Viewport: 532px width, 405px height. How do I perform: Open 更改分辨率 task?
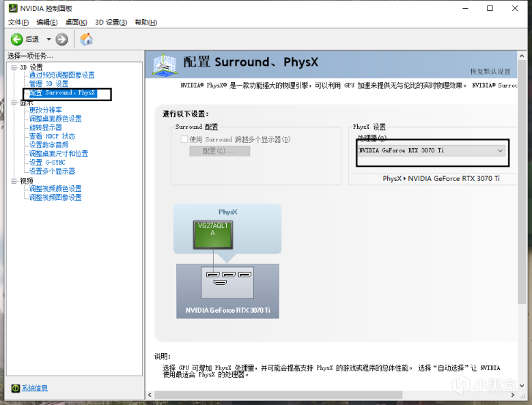point(46,110)
